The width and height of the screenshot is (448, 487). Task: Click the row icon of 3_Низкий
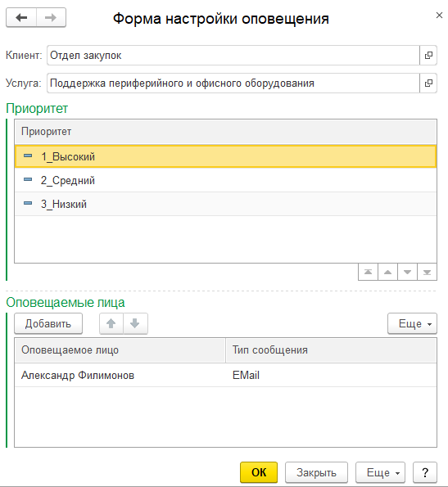28,203
